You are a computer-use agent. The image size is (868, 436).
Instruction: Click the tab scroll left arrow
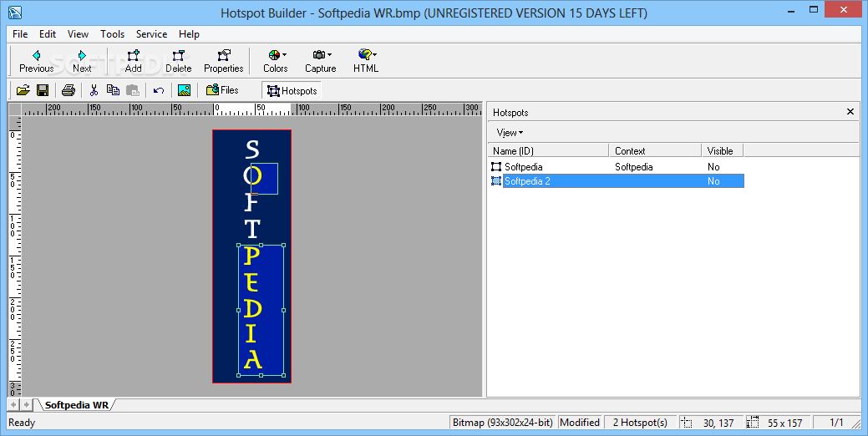coord(13,404)
